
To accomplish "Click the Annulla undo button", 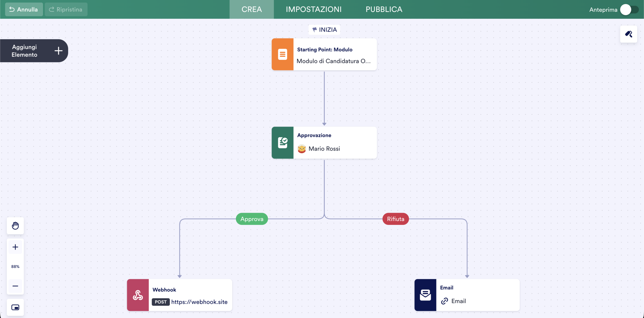I will point(24,9).
